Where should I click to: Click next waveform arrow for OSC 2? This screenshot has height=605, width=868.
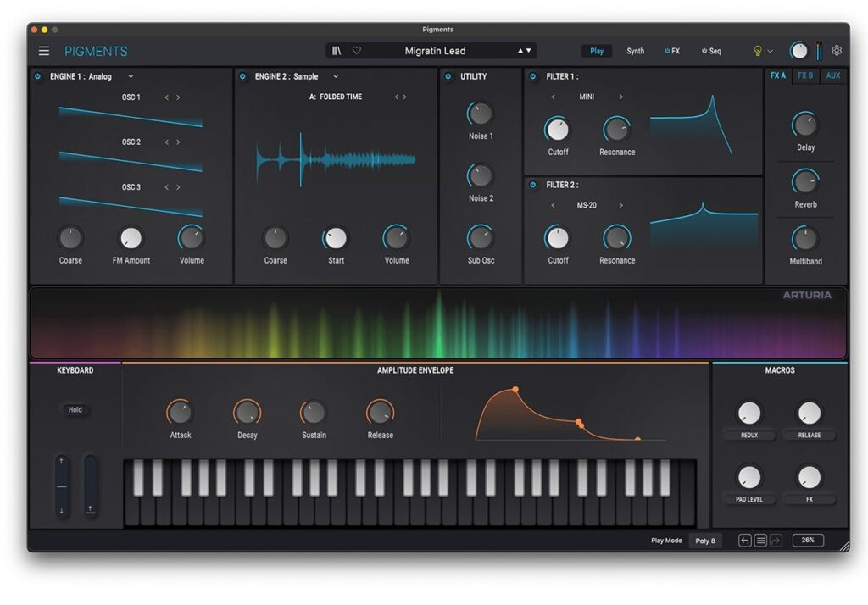(x=178, y=142)
